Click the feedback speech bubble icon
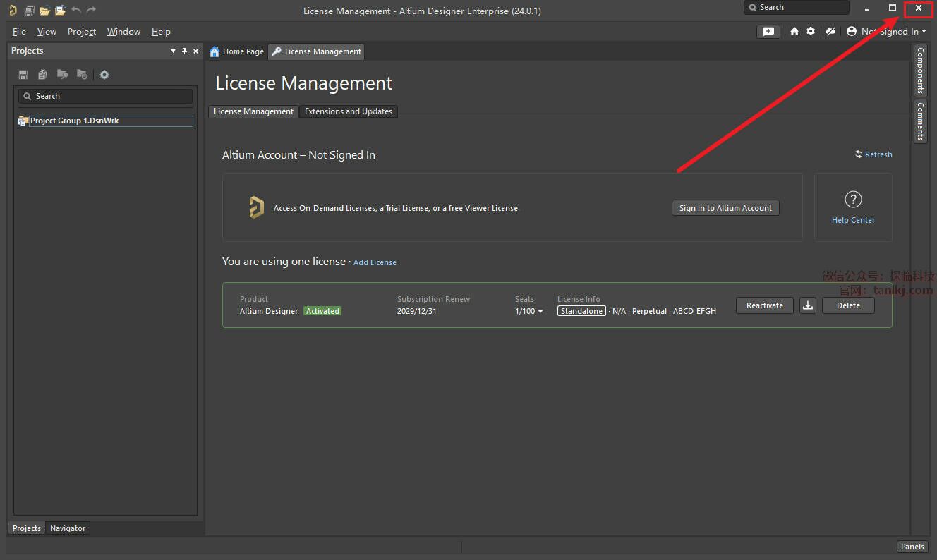The width and height of the screenshot is (937, 560). (x=768, y=31)
